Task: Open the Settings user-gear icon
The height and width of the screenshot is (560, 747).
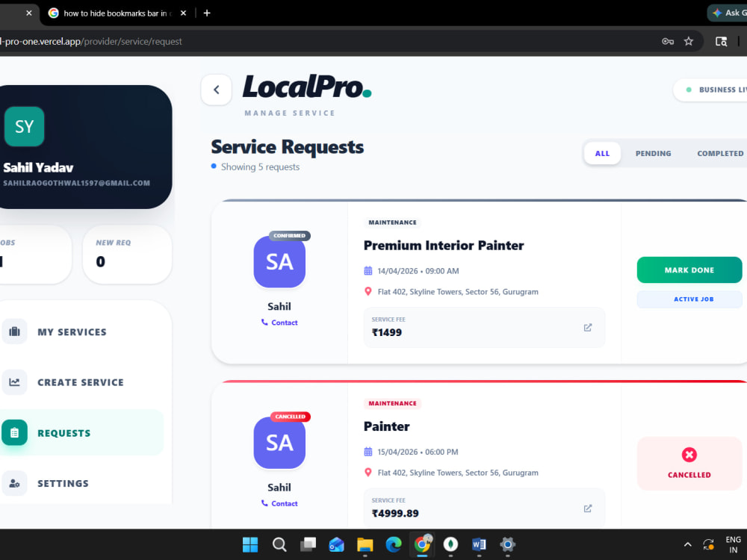Action: pos(14,483)
